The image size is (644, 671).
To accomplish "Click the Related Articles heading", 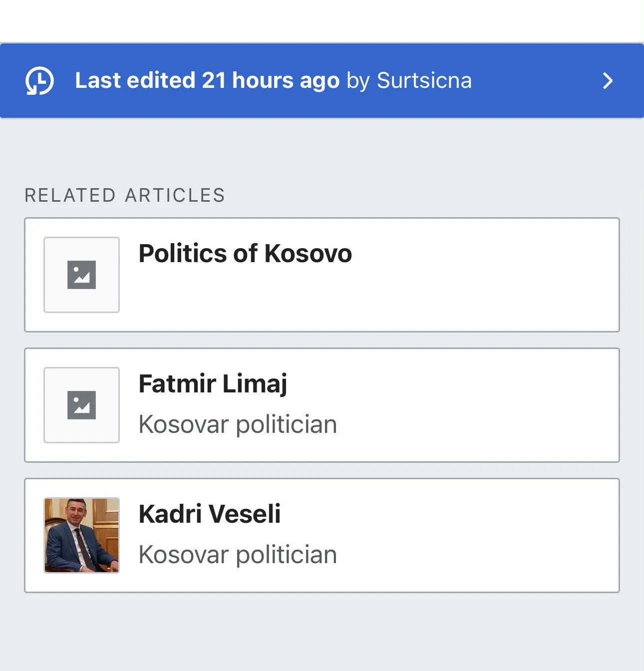I will tap(125, 195).
